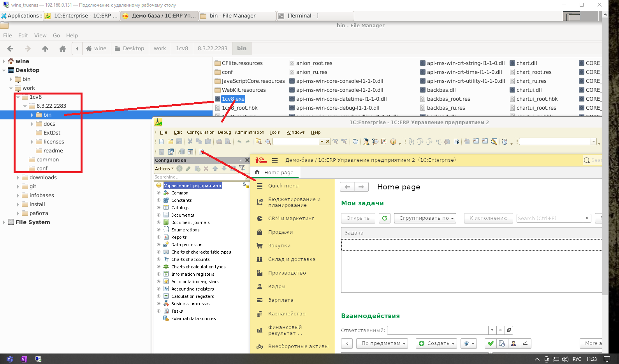This screenshot has height=364, width=619.
Task: Open the hamburger main menu in 1C:Enterprise header
Action: pos(275,160)
